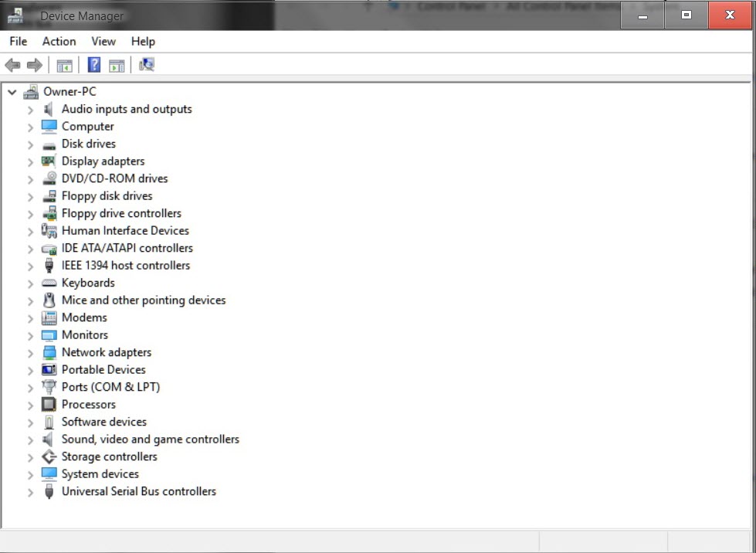Open the Action menu
Screen dimensions: 756x553
pos(59,42)
